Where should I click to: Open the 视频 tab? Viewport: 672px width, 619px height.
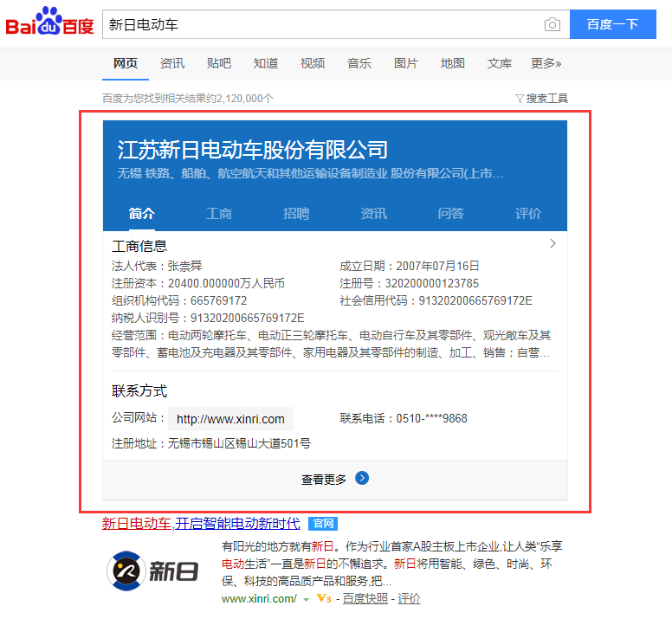point(313,63)
